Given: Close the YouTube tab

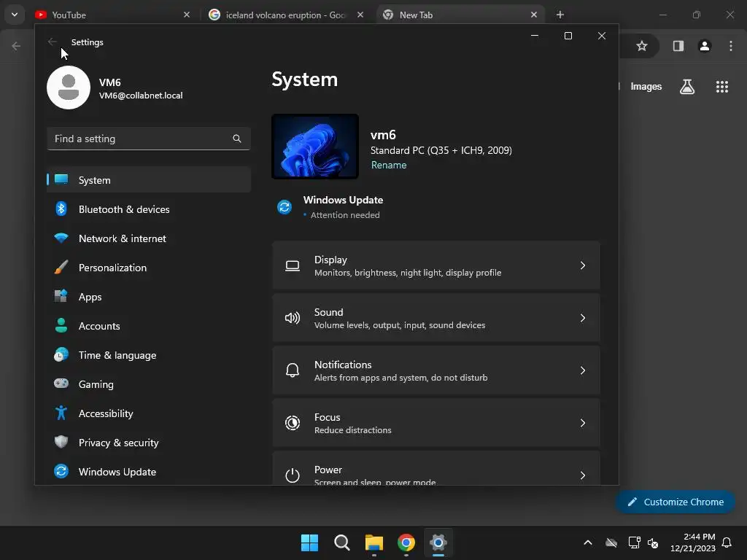Looking at the screenshot, I should [x=187, y=15].
